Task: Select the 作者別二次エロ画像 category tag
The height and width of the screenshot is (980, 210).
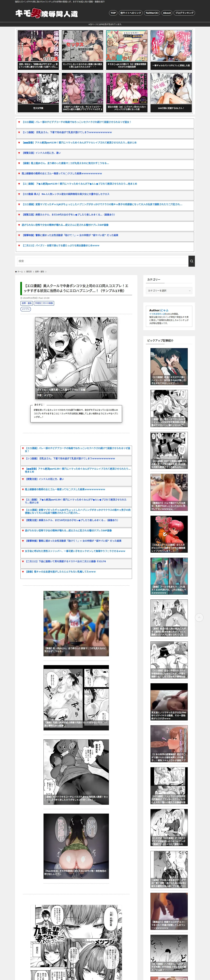Action: click(x=44, y=303)
